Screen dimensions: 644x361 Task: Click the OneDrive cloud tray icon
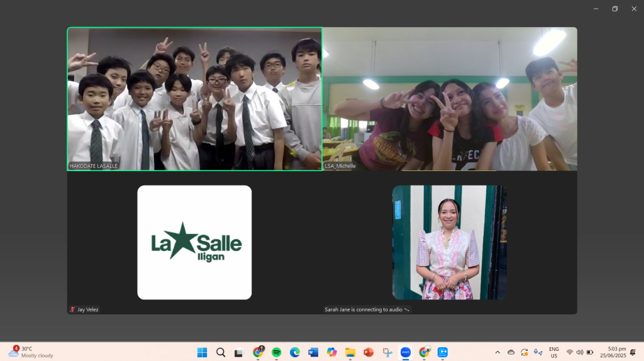[511, 352]
